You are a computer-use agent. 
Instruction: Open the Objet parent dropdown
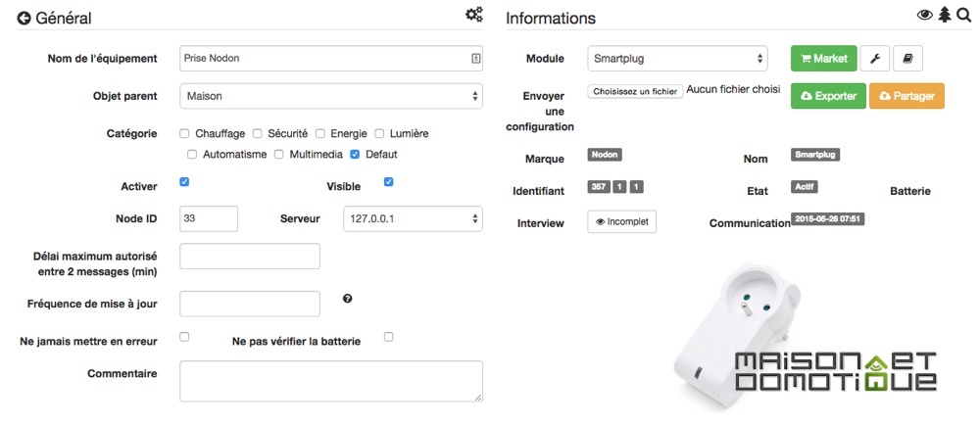(x=331, y=96)
